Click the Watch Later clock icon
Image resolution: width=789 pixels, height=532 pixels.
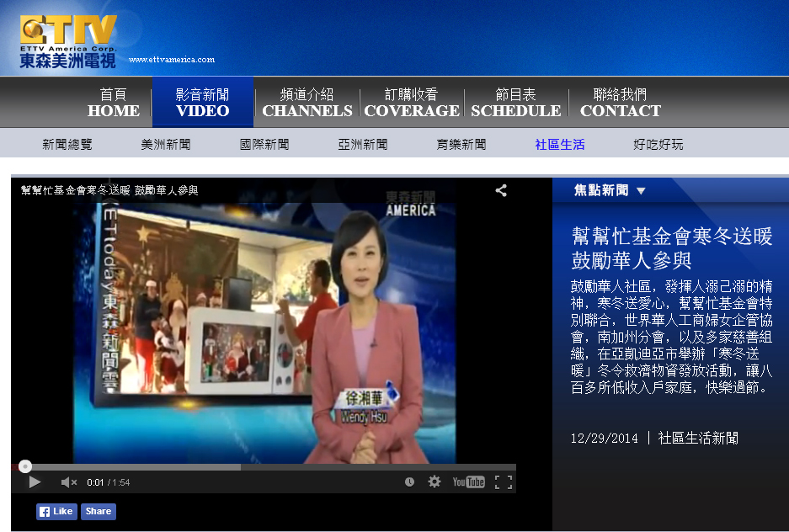point(409,482)
